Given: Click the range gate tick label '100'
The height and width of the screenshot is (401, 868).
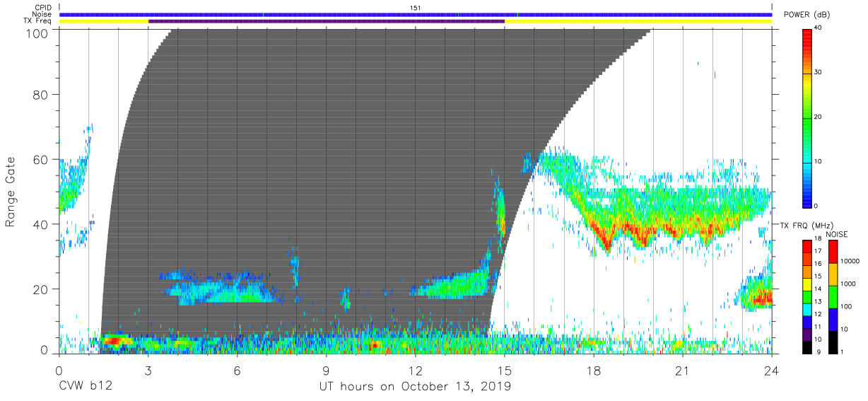Looking at the screenshot, I should click(x=38, y=33).
